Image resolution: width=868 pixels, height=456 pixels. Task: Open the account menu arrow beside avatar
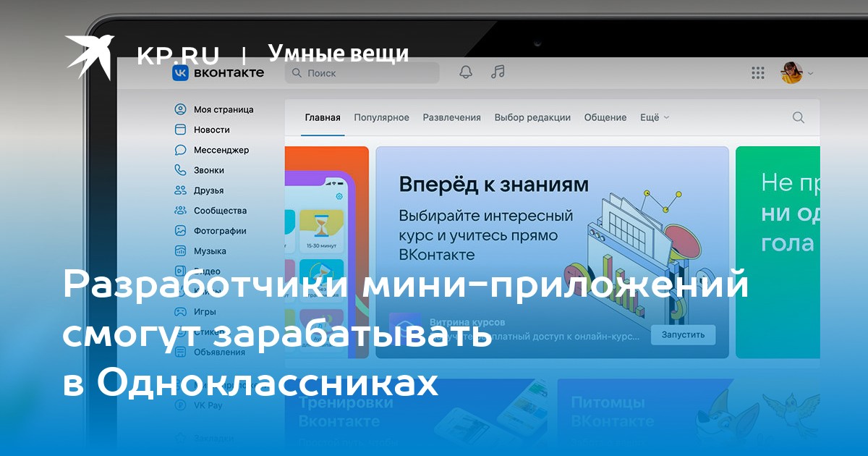coord(810,74)
